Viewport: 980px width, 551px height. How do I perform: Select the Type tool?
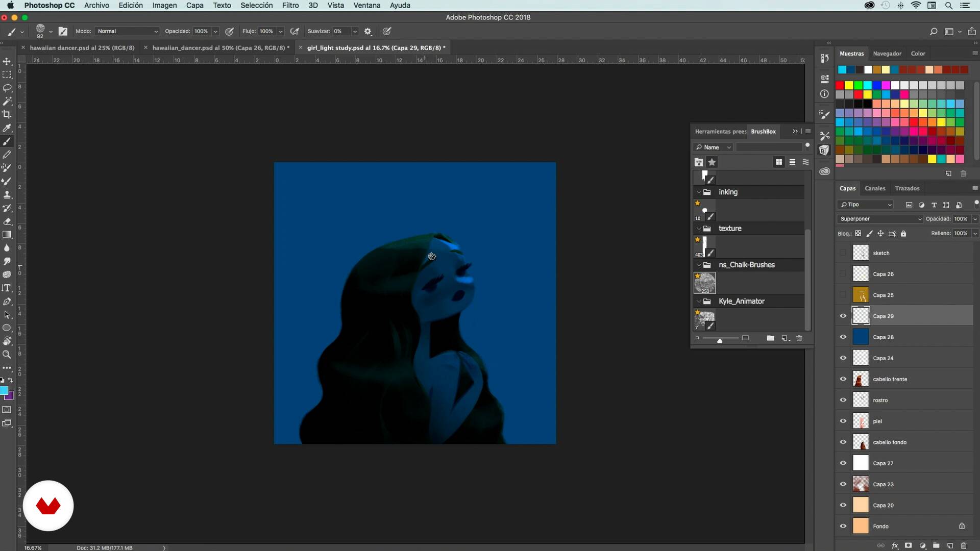click(x=7, y=288)
